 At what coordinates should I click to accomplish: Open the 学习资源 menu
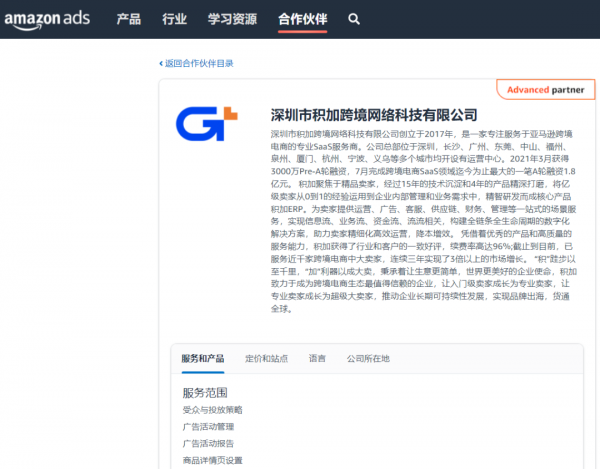pos(232,19)
